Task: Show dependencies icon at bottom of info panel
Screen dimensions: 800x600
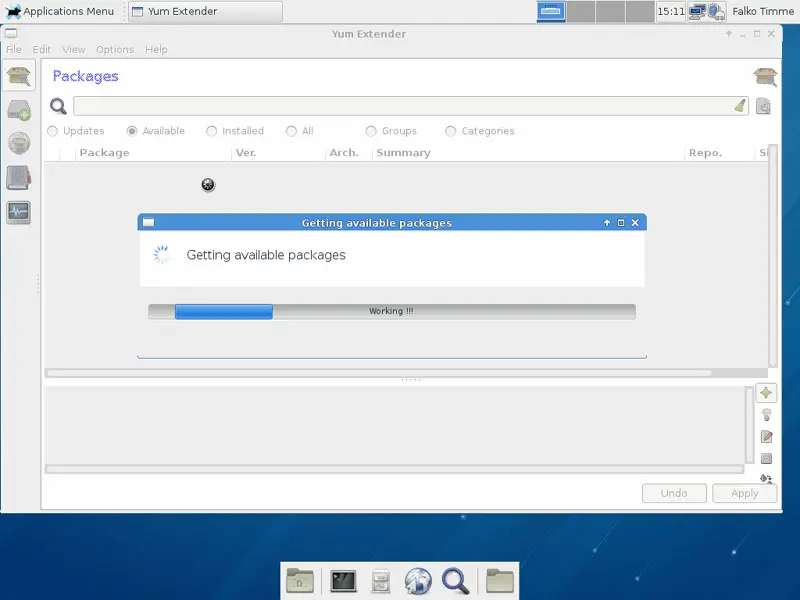Action: [766, 478]
